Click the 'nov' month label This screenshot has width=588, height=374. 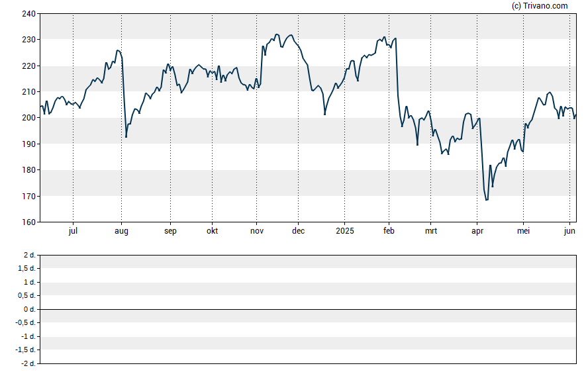click(257, 231)
